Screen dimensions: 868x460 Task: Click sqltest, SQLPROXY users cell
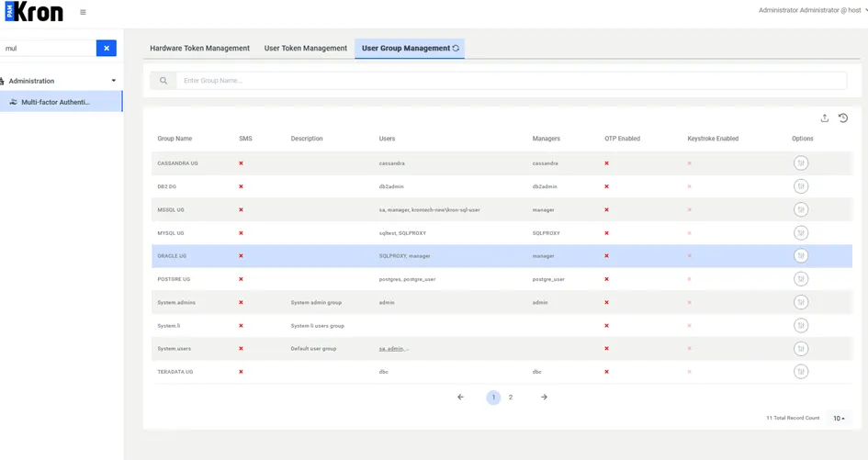402,233
